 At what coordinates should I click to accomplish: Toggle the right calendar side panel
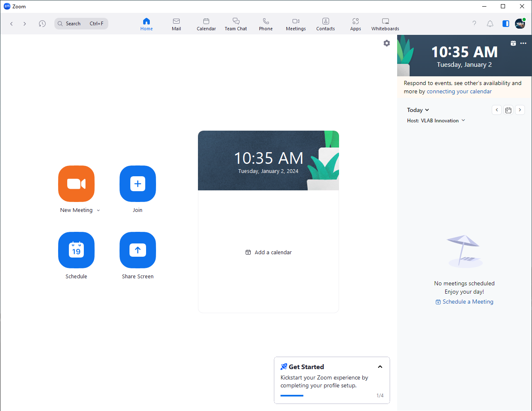(x=506, y=24)
